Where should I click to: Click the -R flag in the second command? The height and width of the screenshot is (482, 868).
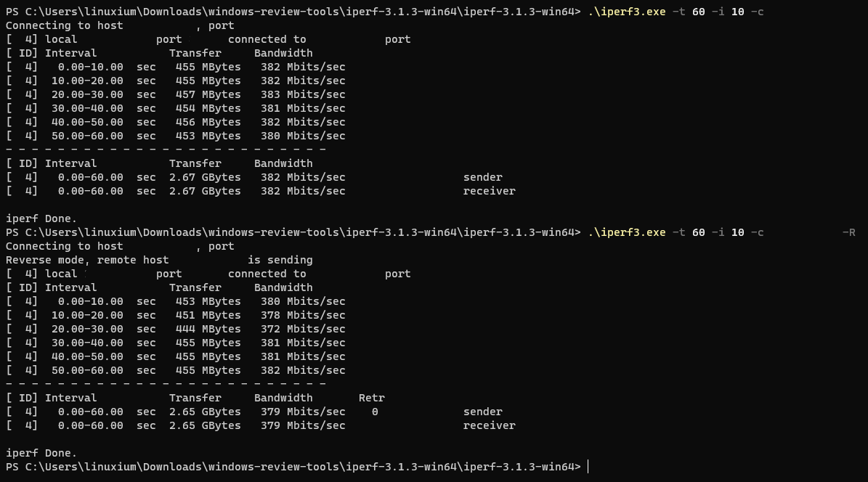848,232
